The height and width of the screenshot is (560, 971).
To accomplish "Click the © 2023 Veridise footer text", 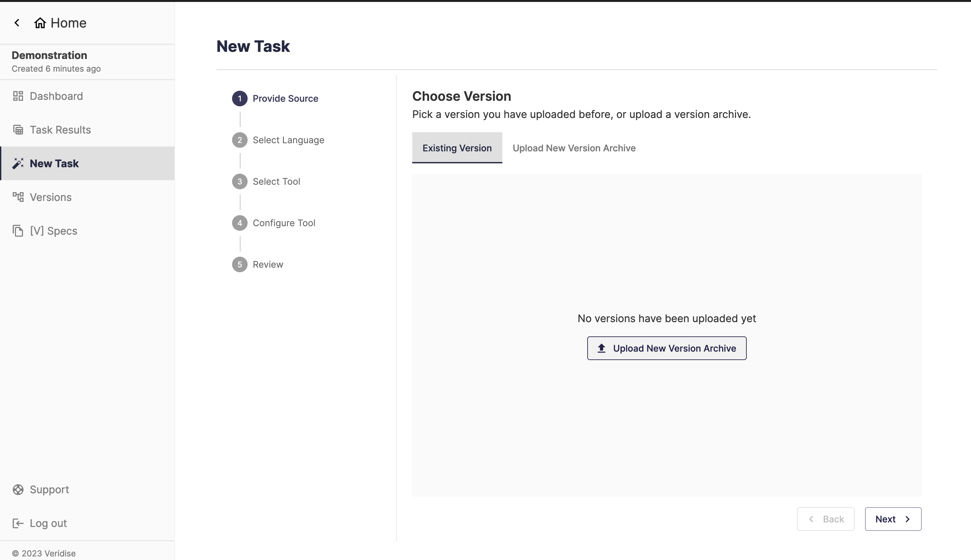I will click(44, 553).
